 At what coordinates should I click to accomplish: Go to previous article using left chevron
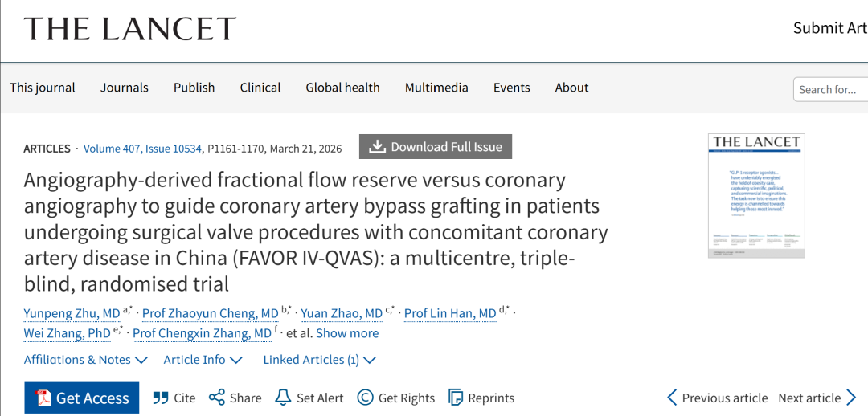(x=672, y=398)
